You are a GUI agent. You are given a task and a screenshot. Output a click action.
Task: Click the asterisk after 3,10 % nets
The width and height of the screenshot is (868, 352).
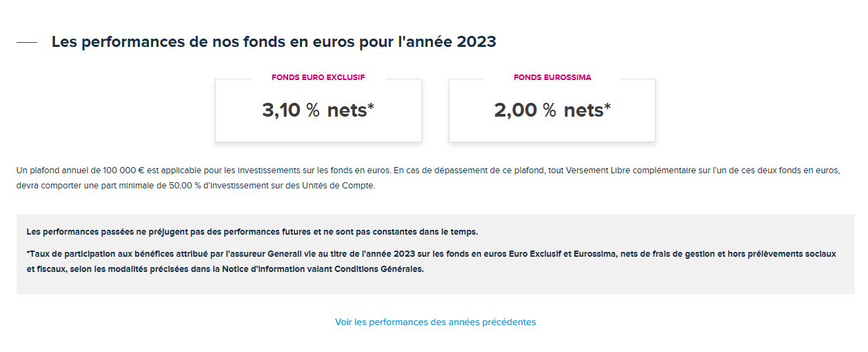click(x=371, y=107)
